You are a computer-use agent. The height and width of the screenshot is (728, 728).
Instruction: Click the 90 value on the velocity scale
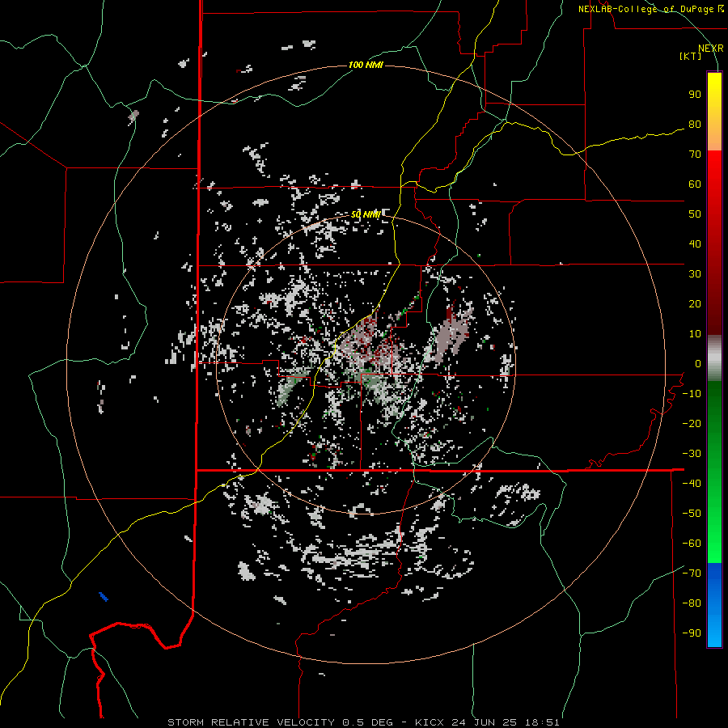[695, 95]
